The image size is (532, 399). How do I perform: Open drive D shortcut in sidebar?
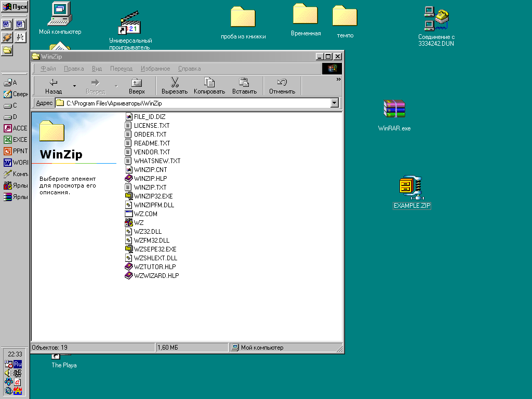coord(10,117)
